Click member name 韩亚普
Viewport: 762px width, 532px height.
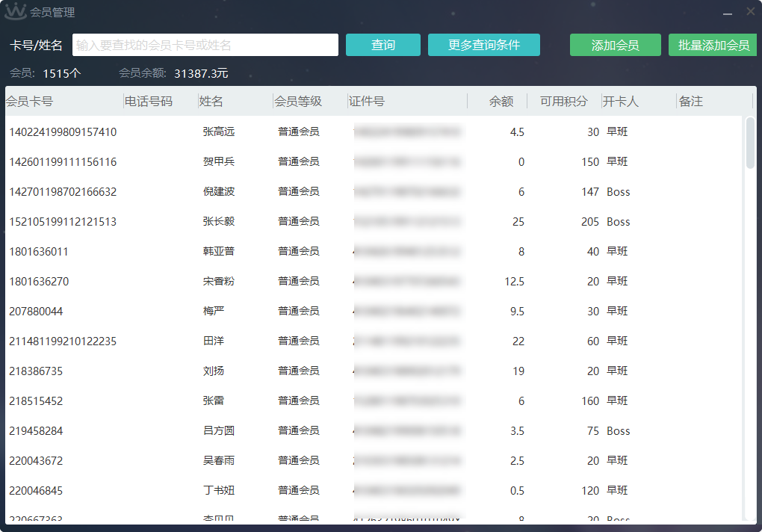219,252
